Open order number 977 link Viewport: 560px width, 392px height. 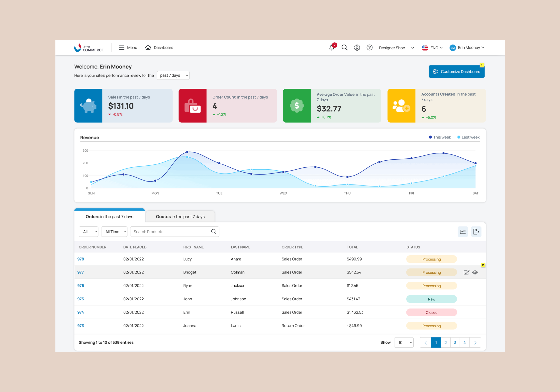[x=81, y=272]
